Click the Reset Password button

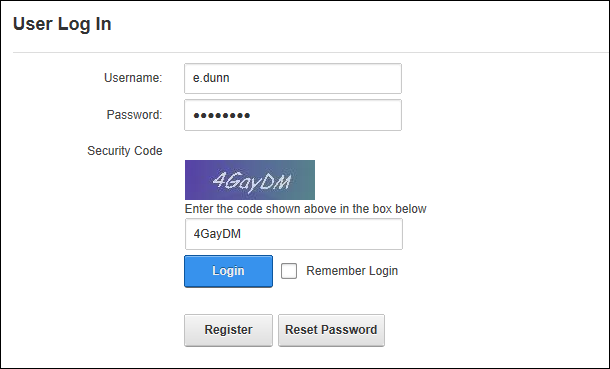click(x=331, y=330)
